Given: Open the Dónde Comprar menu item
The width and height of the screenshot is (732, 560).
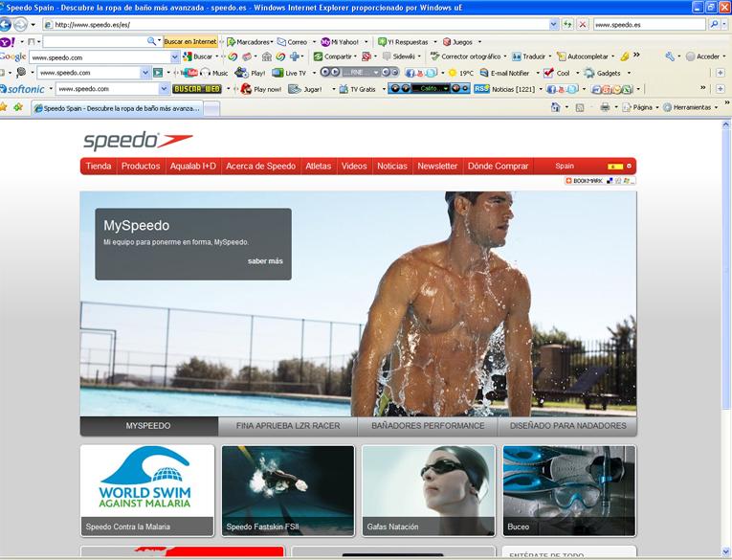Looking at the screenshot, I should [x=499, y=166].
